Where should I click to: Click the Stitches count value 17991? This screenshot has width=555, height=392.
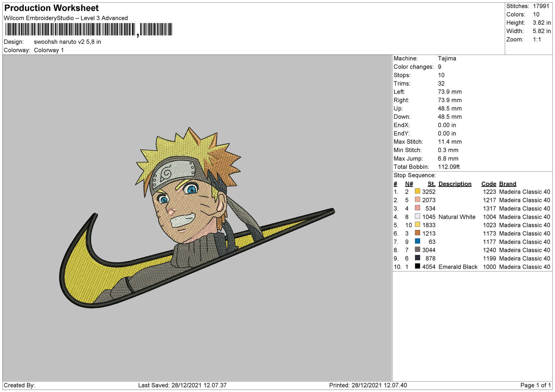pyautogui.click(x=541, y=6)
